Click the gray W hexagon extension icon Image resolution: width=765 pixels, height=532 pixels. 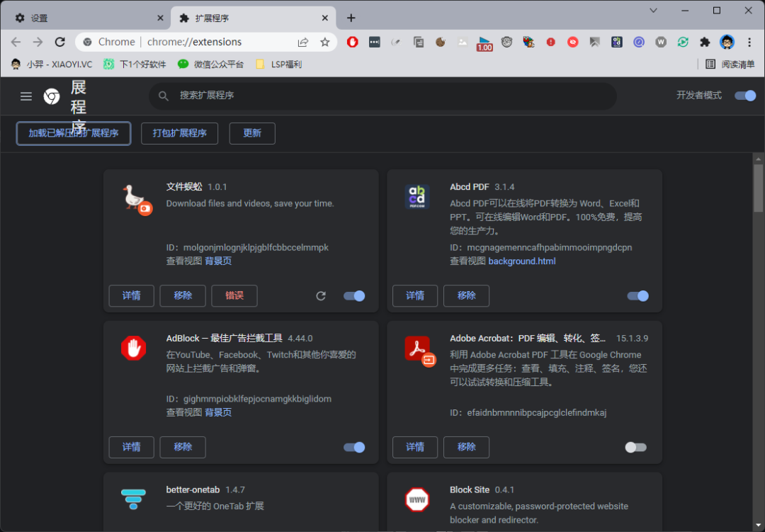pos(661,42)
